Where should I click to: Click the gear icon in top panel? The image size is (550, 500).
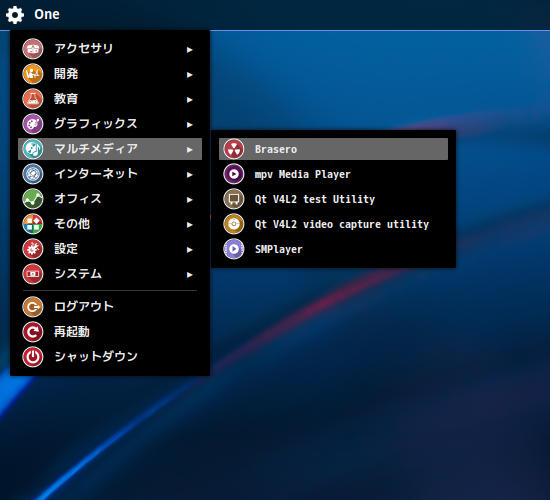coord(15,15)
